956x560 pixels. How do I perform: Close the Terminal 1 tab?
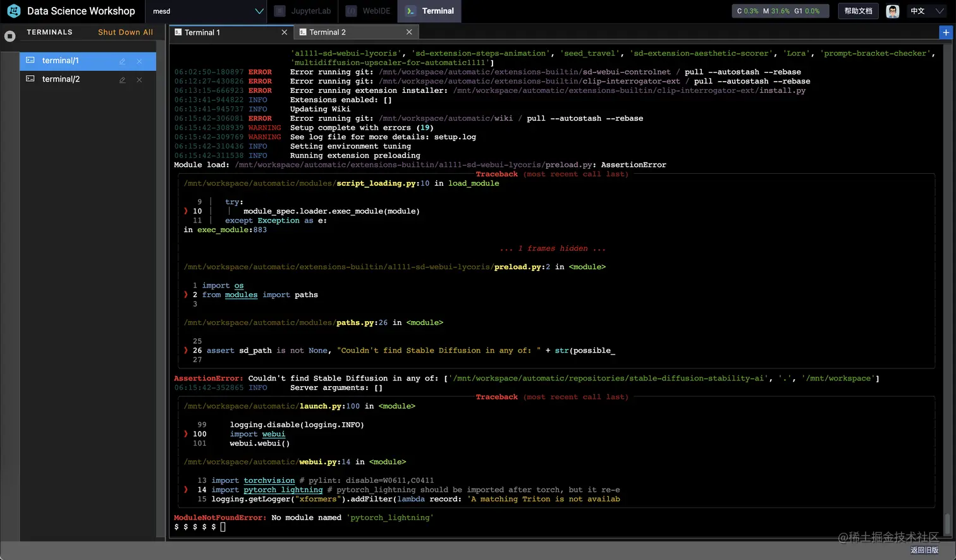[x=284, y=32]
